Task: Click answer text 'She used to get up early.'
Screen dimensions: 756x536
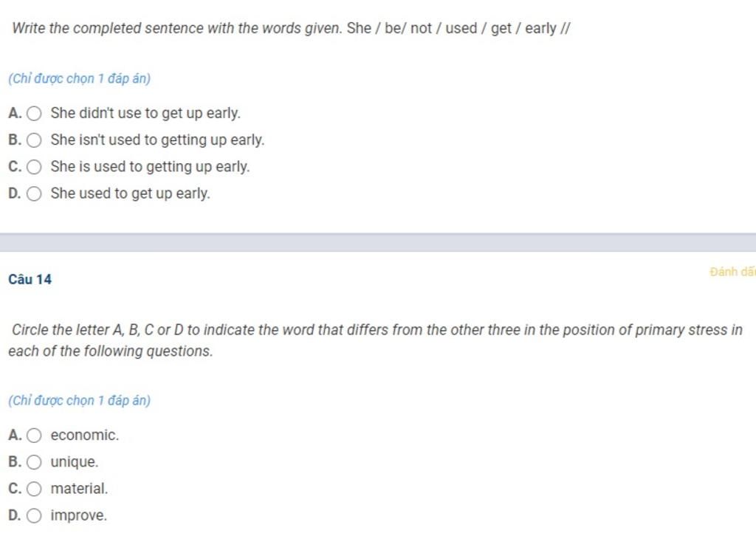Action: point(130,193)
